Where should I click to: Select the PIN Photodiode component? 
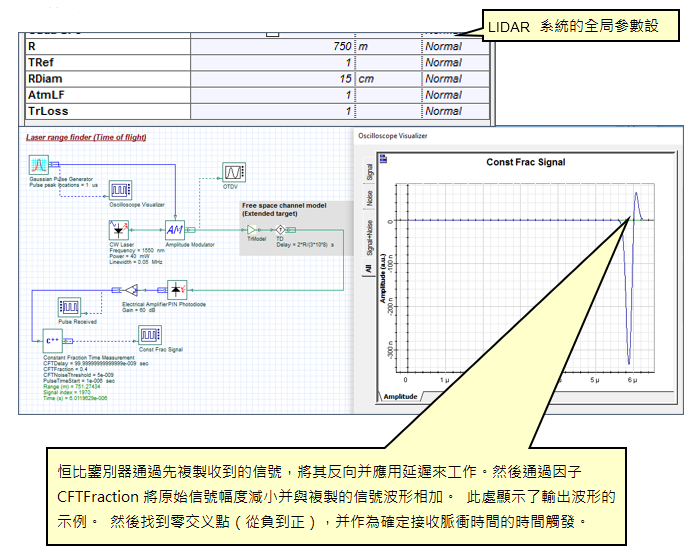point(177,290)
